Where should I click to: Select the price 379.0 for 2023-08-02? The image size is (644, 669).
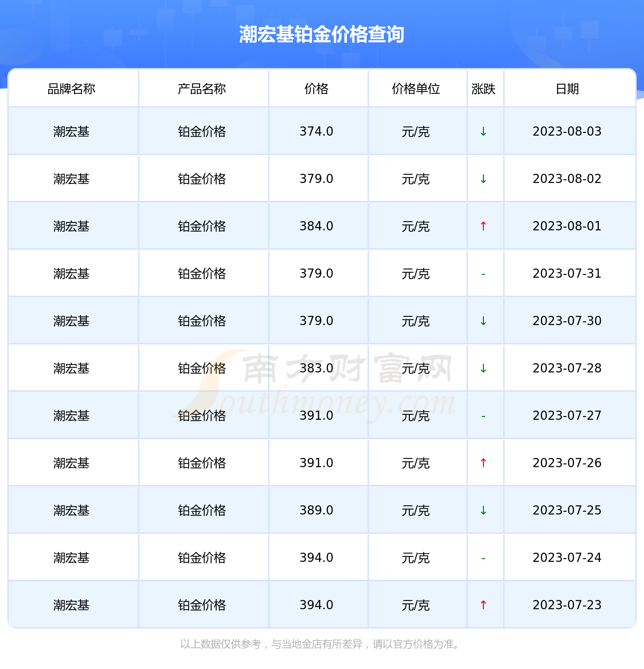coord(316,179)
